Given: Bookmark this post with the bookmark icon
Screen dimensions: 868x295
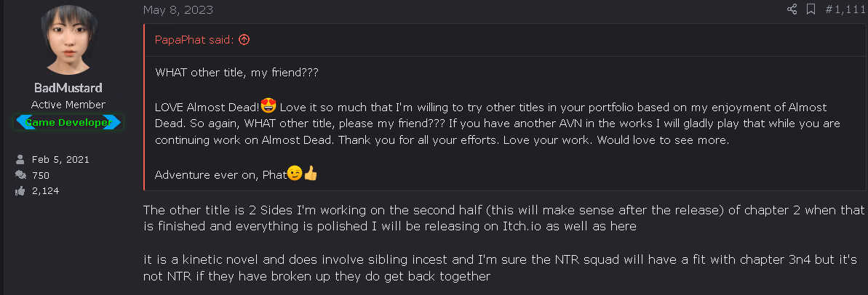Looking at the screenshot, I should coord(811,9).
